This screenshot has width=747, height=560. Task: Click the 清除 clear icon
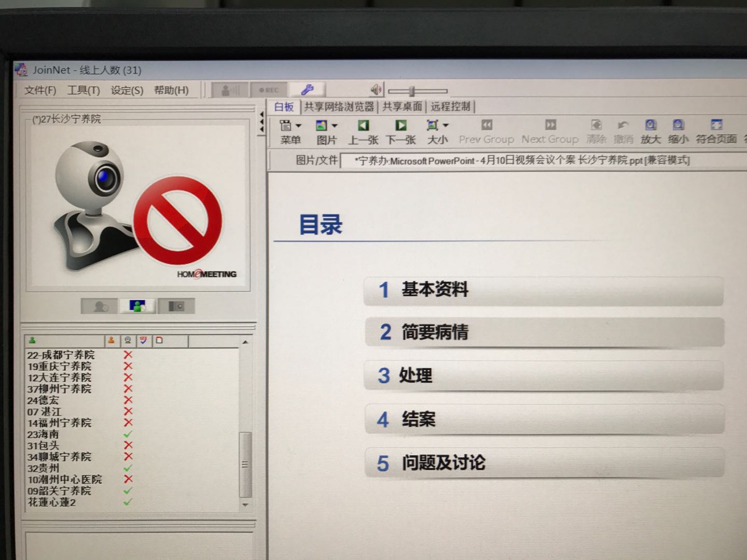(596, 132)
